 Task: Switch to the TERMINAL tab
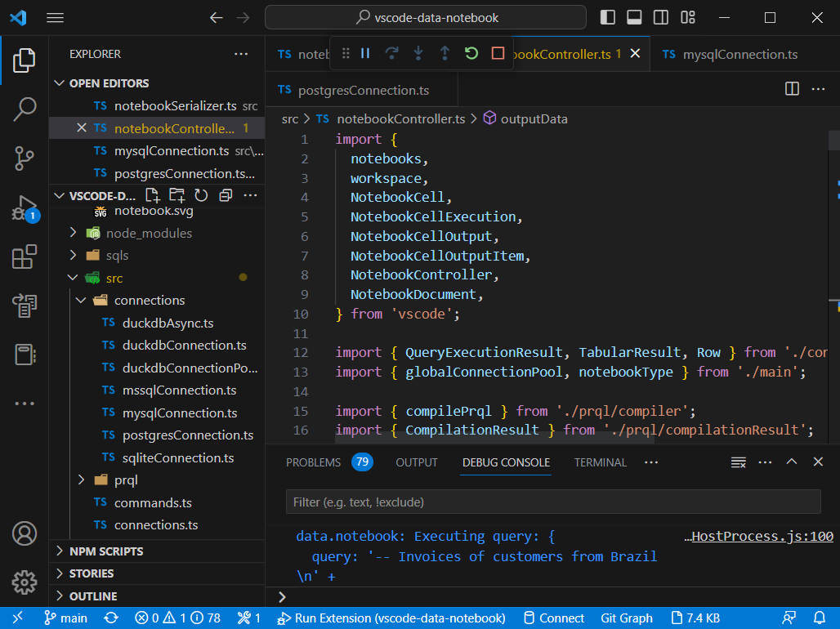point(600,462)
